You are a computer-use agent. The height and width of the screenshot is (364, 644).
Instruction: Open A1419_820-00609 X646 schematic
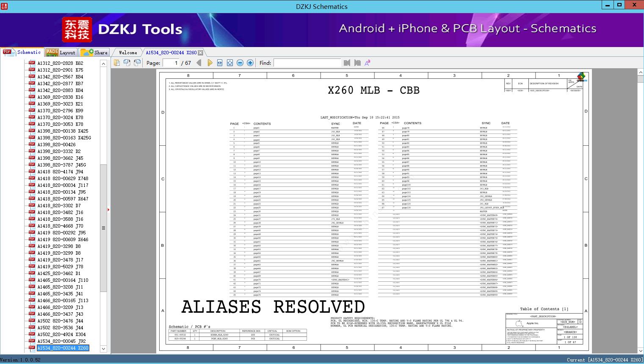63,239
